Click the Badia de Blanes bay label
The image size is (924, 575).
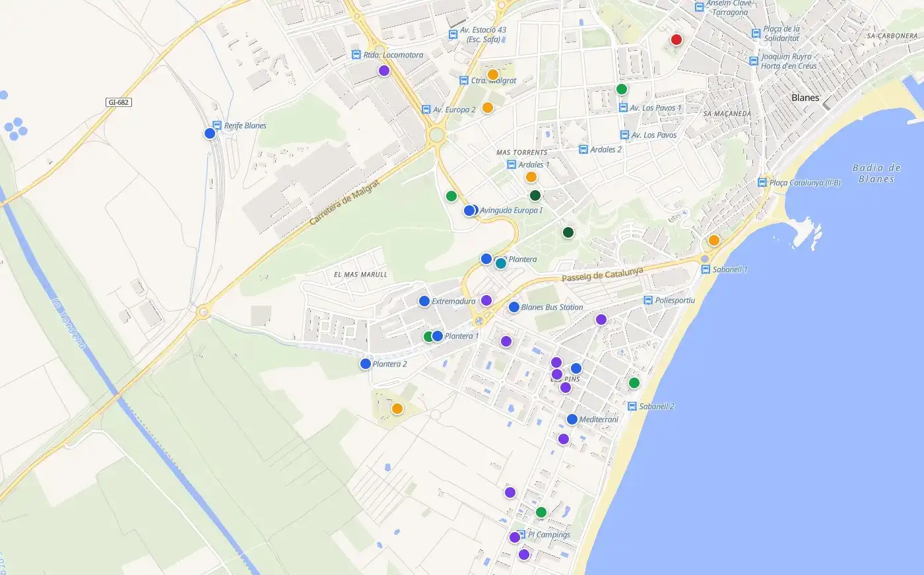(876, 174)
